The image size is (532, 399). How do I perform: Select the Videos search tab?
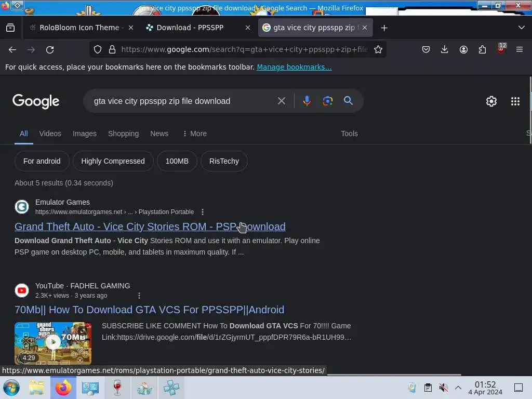pyautogui.click(x=50, y=134)
